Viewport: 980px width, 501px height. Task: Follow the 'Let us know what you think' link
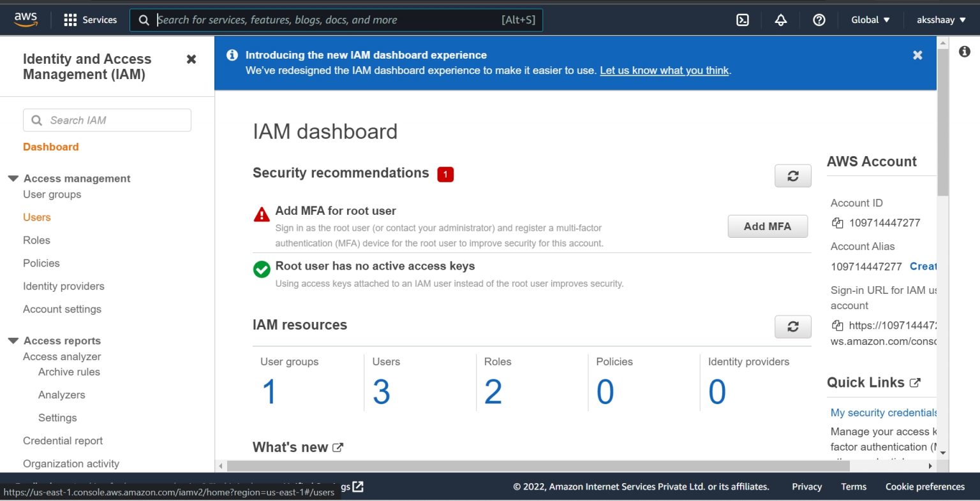pos(664,70)
